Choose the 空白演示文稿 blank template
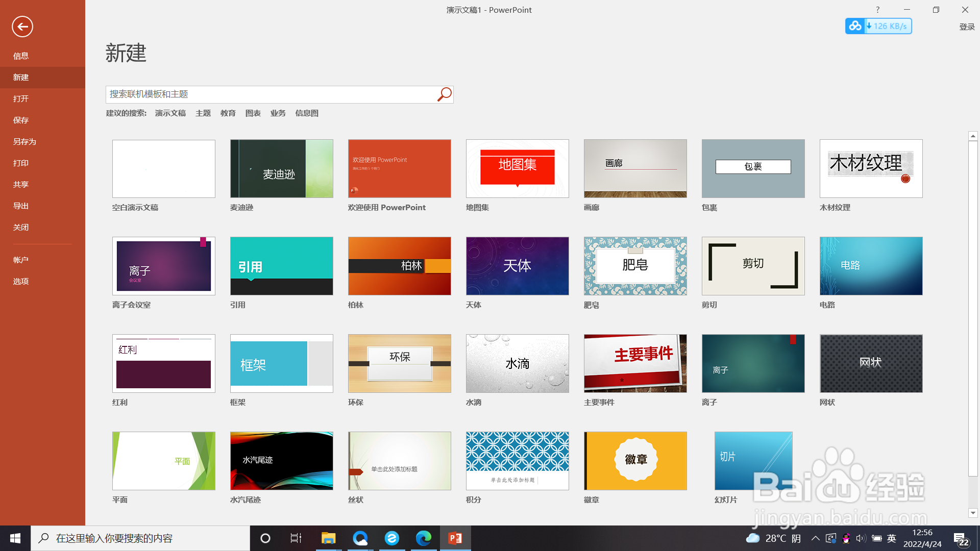 [x=164, y=169]
